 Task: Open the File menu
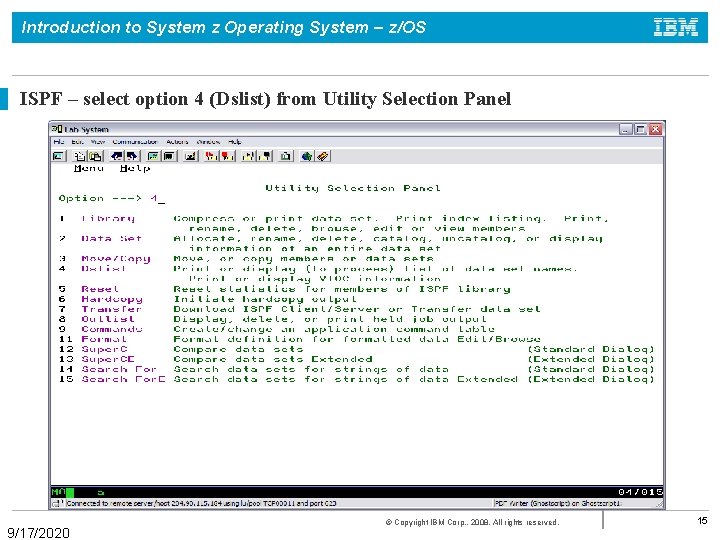(x=59, y=142)
